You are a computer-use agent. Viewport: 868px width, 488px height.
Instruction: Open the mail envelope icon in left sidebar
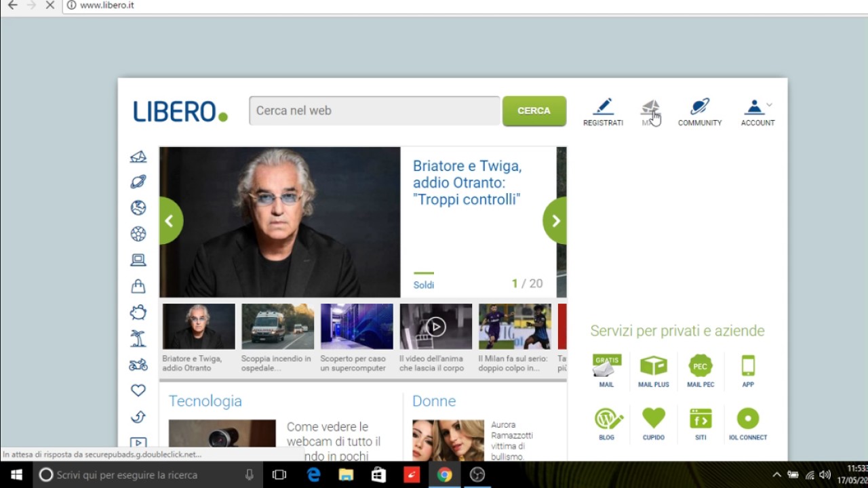[138, 157]
